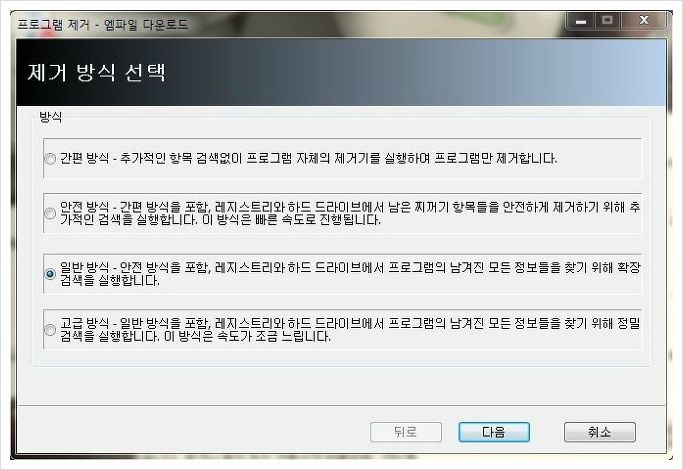Go to next step with 다음
The image size is (683, 470).
pos(494,432)
